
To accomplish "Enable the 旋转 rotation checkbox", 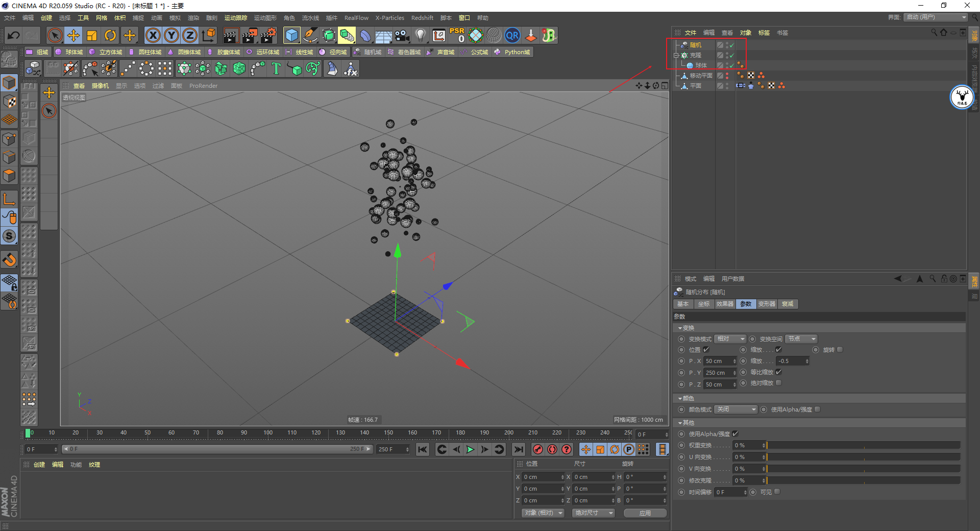I will point(840,350).
